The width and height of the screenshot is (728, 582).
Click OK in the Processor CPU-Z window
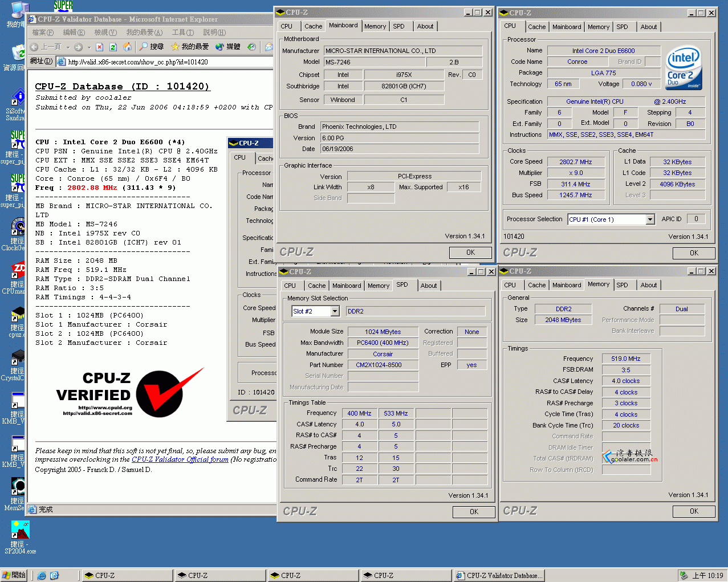(694, 253)
